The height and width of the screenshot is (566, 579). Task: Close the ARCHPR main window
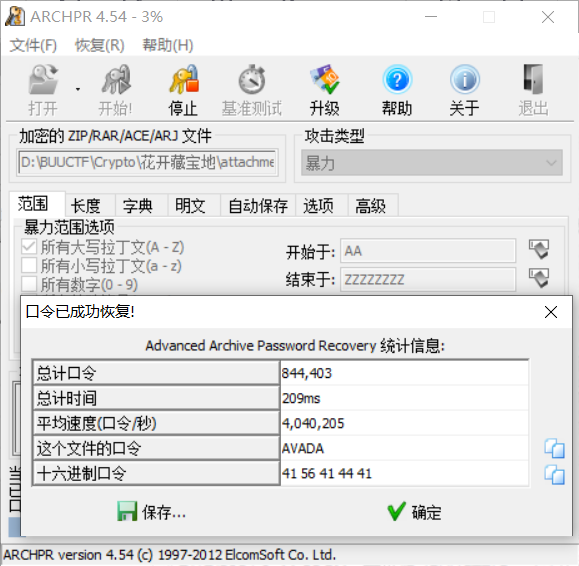coord(548,17)
